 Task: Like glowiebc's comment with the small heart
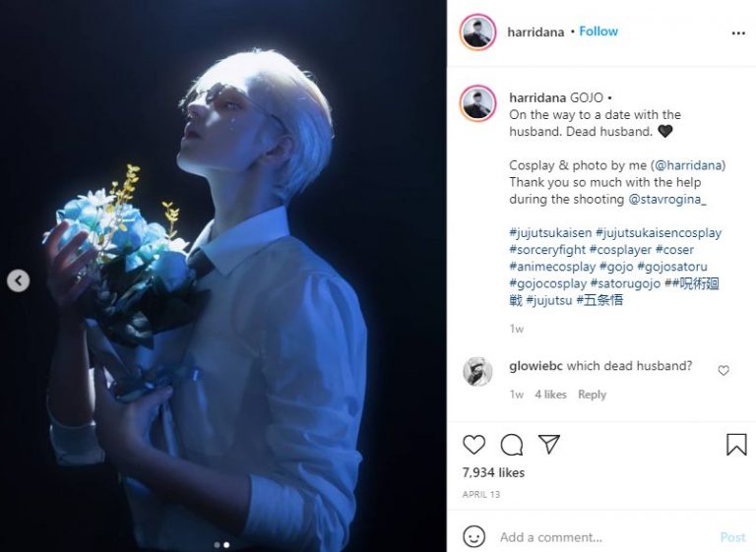724,370
